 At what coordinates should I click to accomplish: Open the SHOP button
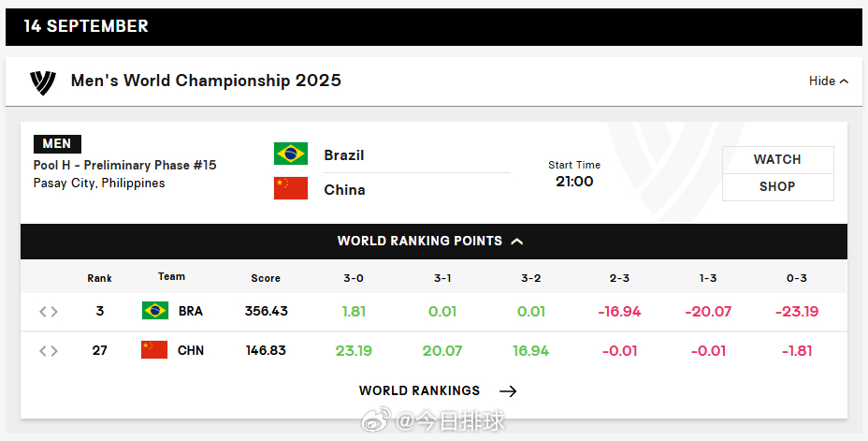(x=778, y=187)
